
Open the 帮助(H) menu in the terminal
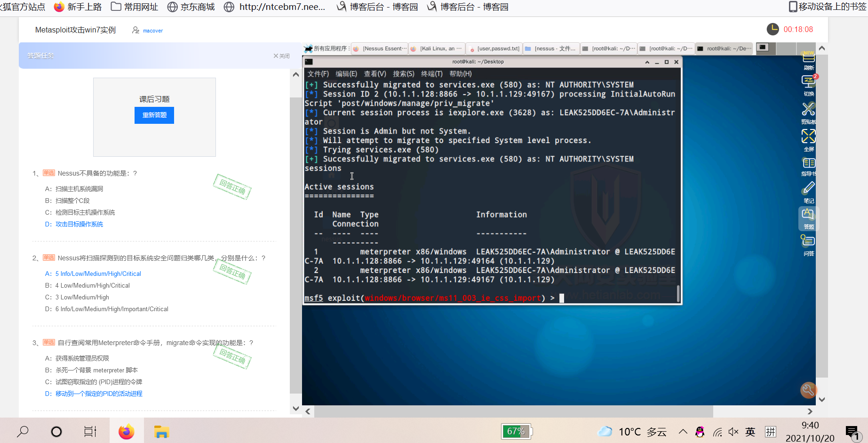[461, 74]
